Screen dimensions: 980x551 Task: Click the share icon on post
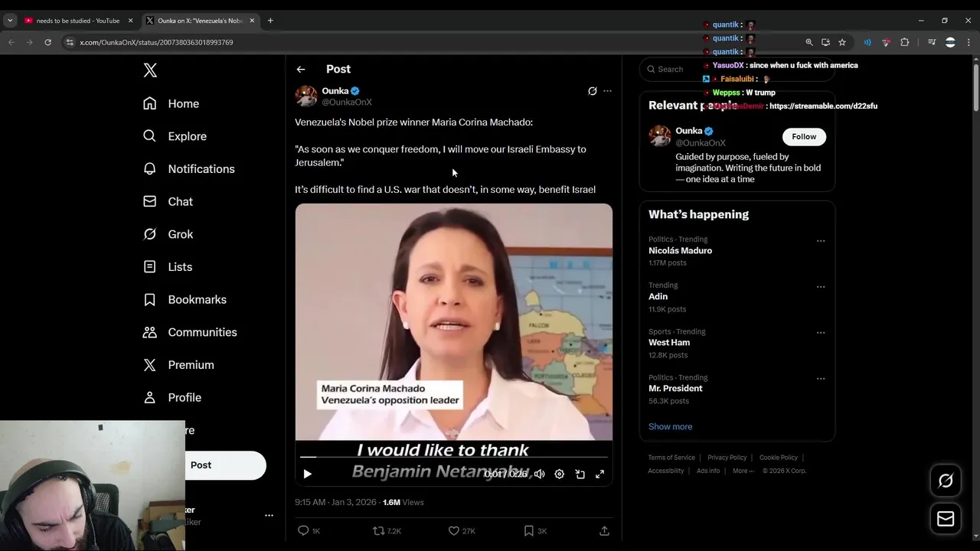point(604,531)
